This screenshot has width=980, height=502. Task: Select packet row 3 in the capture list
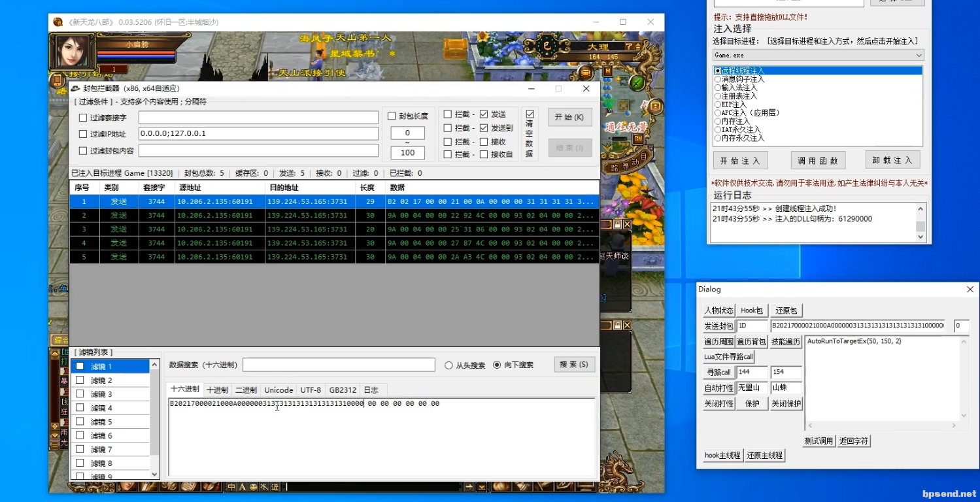(334, 229)
